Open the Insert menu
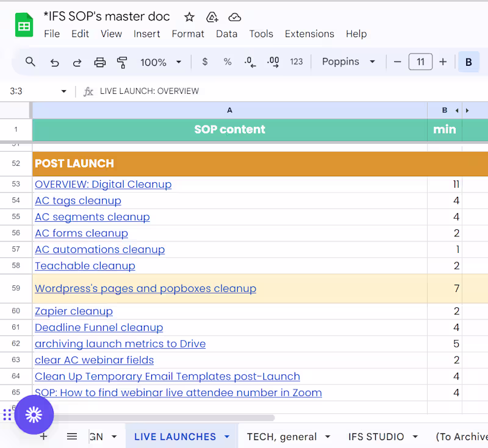The width and height of the screenshot is (488, 448). pyautogui.click(x=146, y=34)
